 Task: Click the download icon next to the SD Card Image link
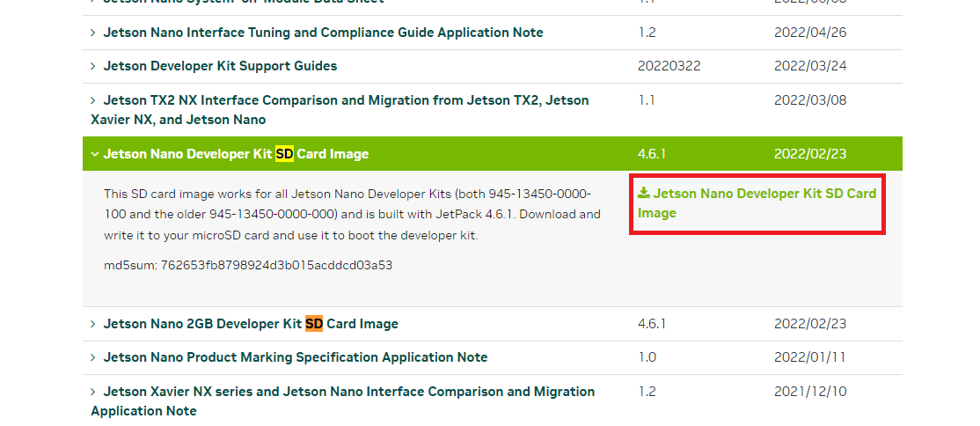[644, 194]
